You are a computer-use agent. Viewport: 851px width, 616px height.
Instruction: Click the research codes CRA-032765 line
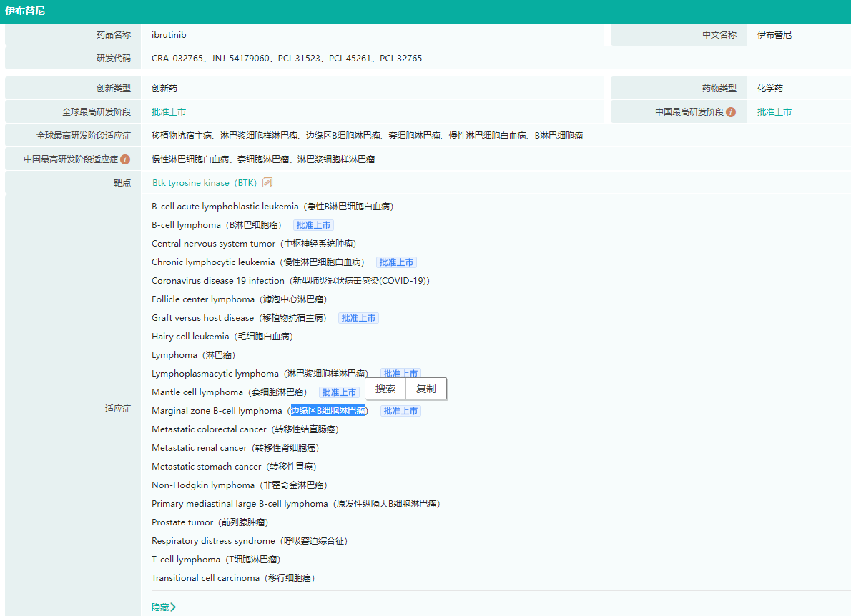point(287,59)
